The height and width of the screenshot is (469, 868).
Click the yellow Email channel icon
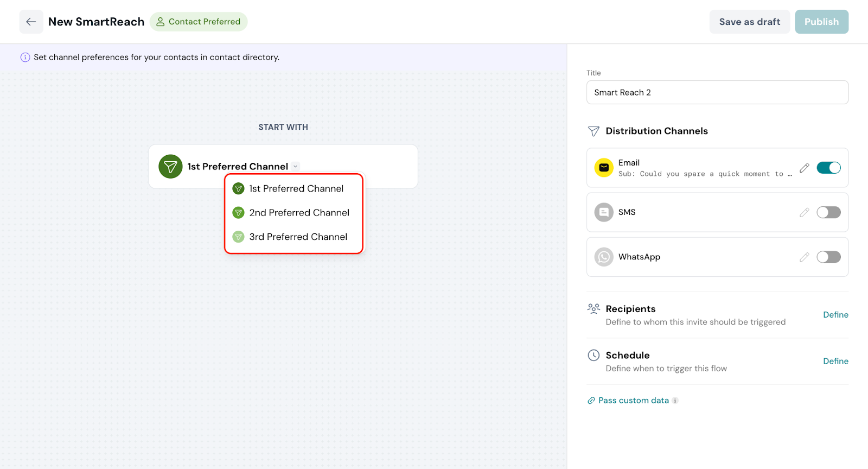604,168
